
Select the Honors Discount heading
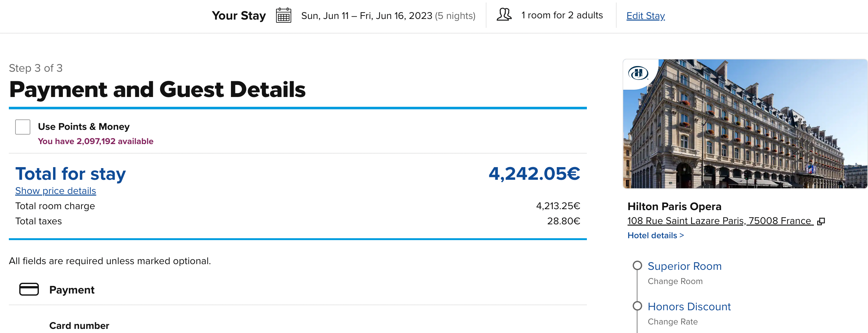[689, 306]
